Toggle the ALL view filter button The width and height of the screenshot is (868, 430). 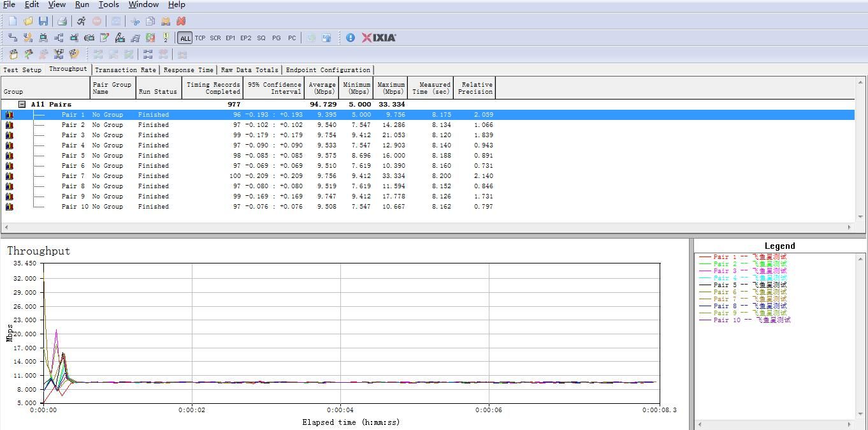(185, 38)
